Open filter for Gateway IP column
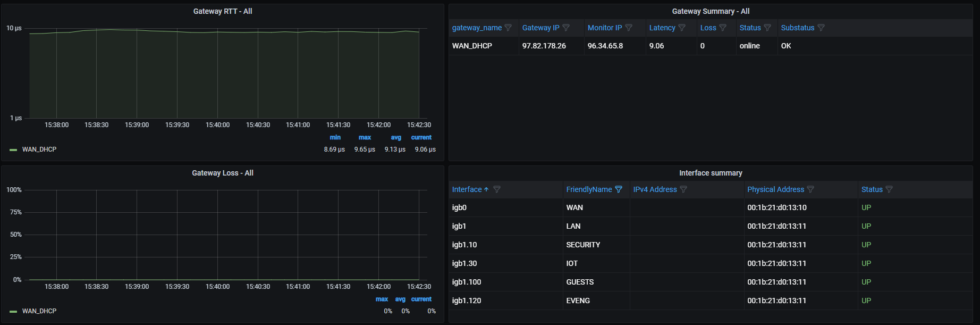 pos(566,28)
